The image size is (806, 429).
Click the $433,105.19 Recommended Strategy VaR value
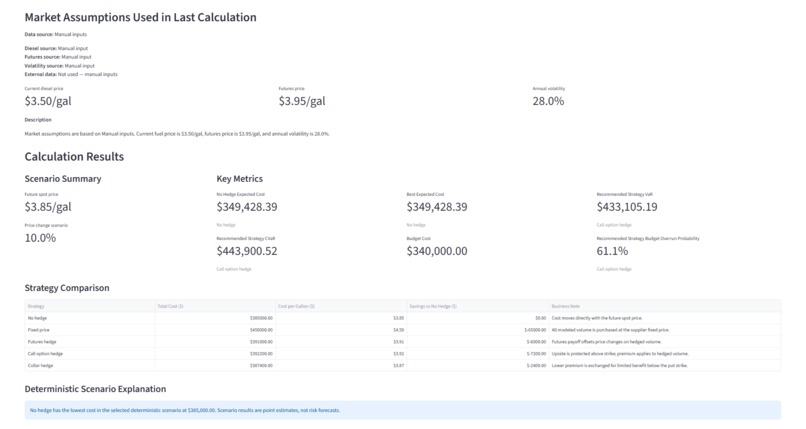click(x=627, y=207)
